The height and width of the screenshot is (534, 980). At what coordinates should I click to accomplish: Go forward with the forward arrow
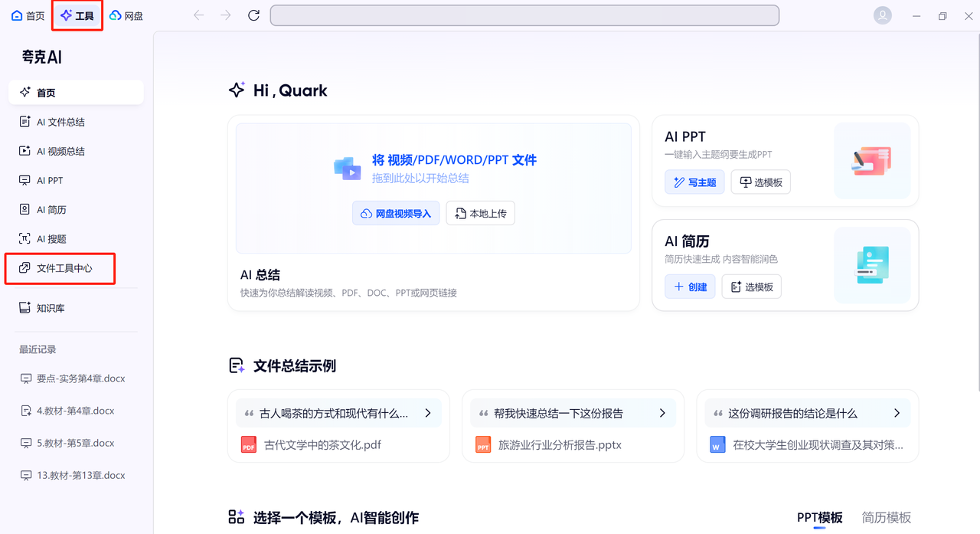coord(226,15)
